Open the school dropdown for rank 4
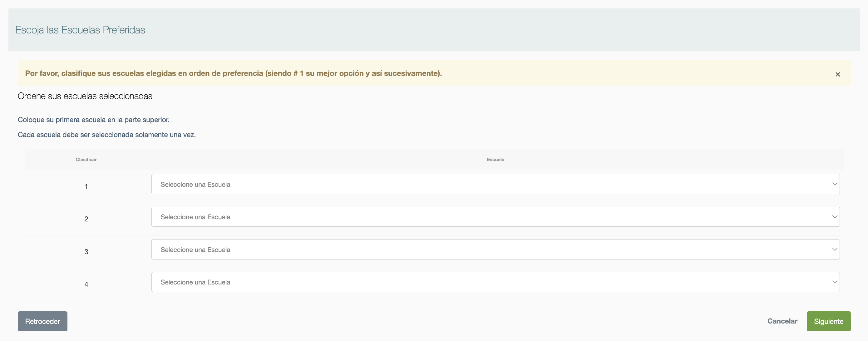 point(495,282)
